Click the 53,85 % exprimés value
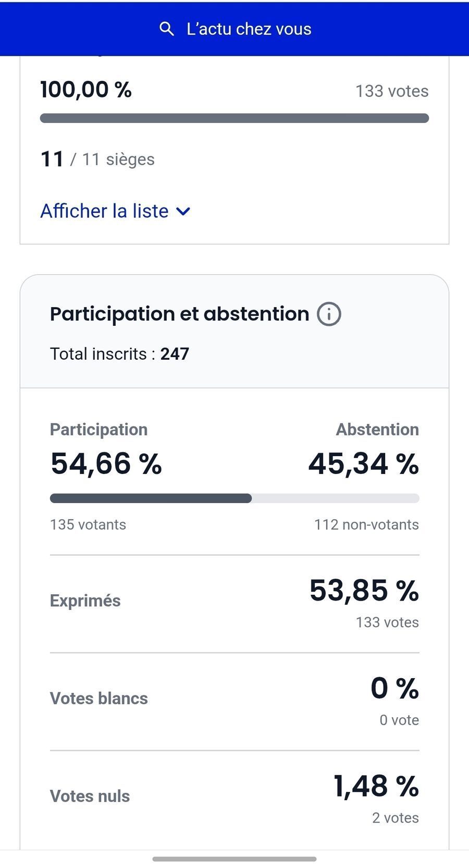The height and width of the screenshot is (868, 469). (364, 591)
